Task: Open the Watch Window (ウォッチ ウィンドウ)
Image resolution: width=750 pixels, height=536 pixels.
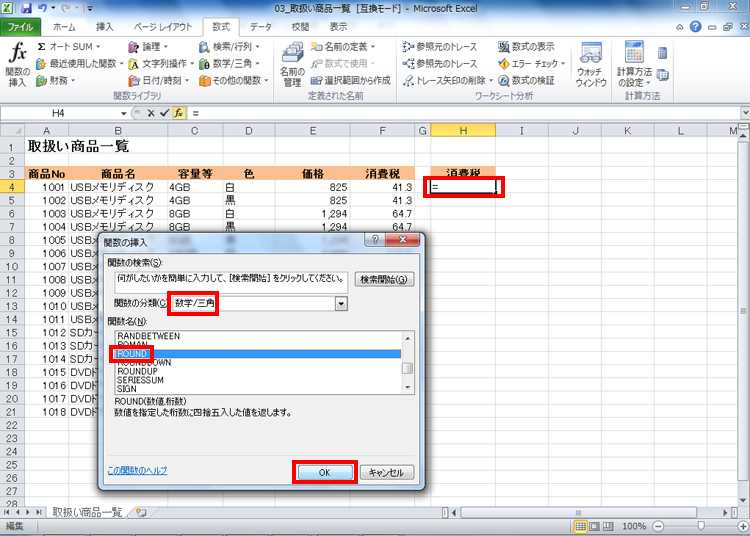Action: pos(591,64)
